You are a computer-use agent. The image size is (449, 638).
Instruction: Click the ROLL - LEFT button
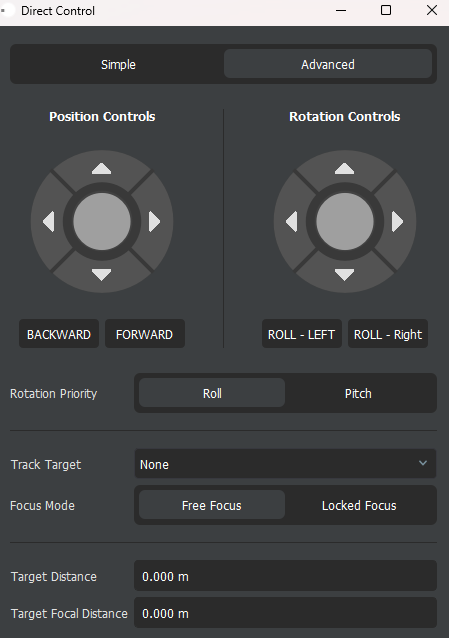tap(302, 334)
